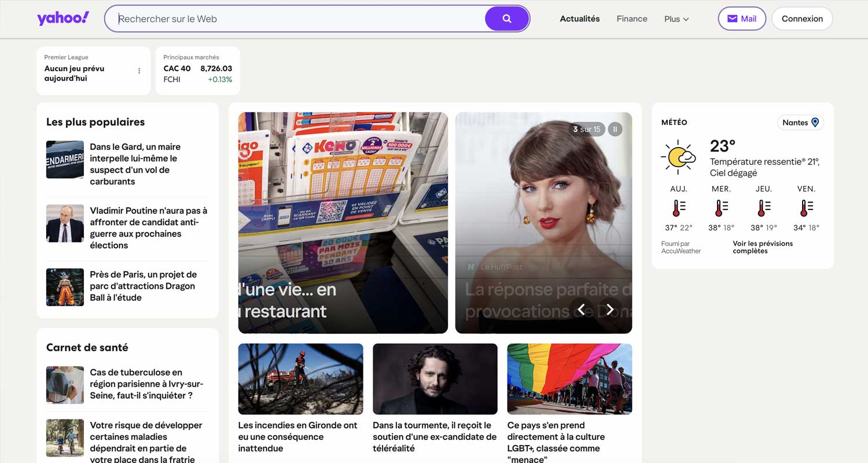Screen dimensions: 868x463
Task: Open the sibling rank disease risk article
Action: [x=146, y=443]
